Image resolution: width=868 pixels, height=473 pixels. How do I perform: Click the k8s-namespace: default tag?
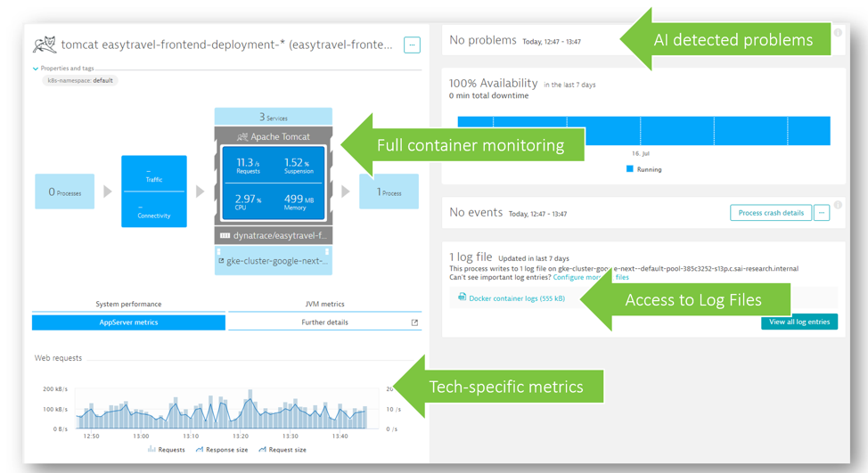coord(80,81)
